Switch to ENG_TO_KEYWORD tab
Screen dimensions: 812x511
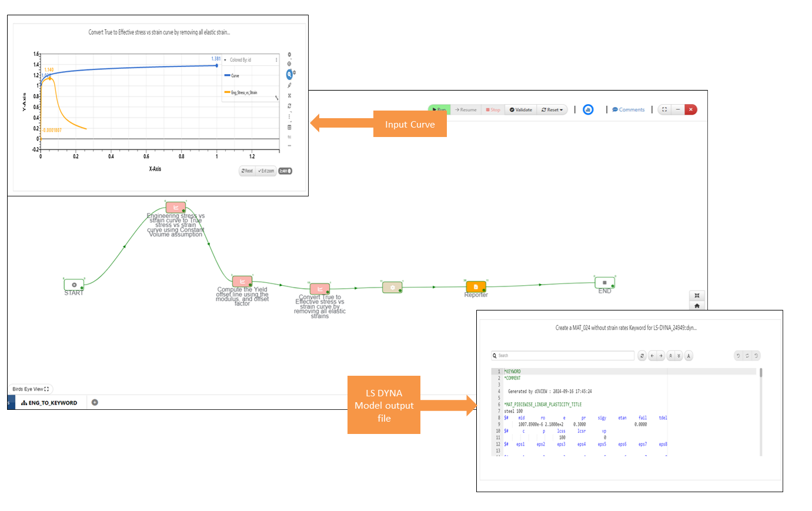[x=49, y=403]
